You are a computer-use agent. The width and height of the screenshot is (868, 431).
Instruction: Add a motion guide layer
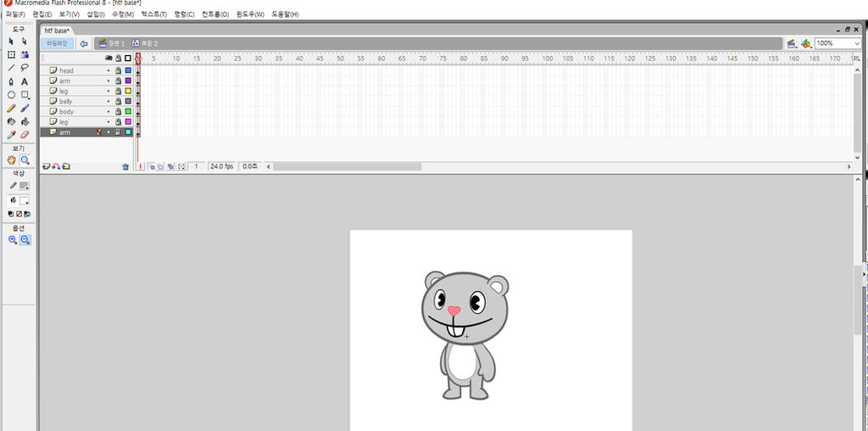pos(56,166)
